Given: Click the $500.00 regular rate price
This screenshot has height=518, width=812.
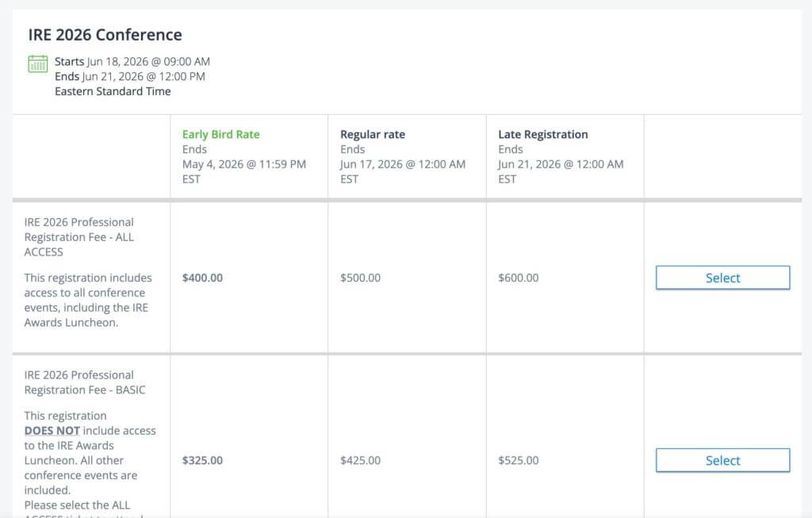Looking at the screenshot, I should (x=360, y=278).
